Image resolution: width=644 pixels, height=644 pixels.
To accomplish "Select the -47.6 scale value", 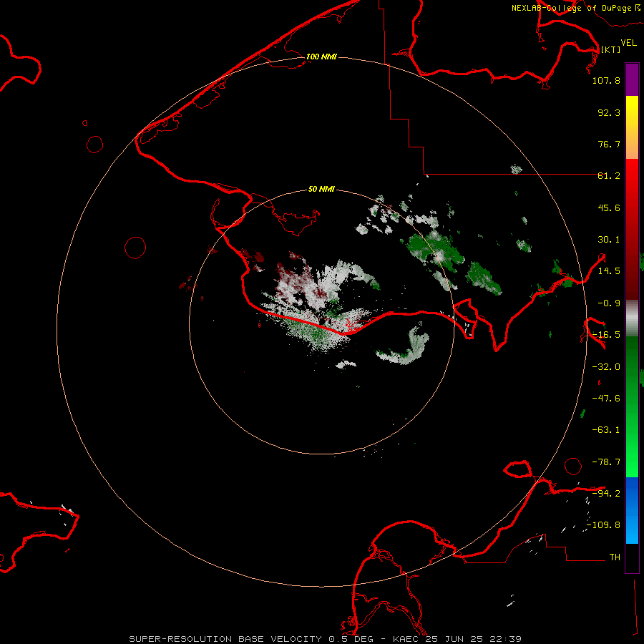I will click(606, 399).
